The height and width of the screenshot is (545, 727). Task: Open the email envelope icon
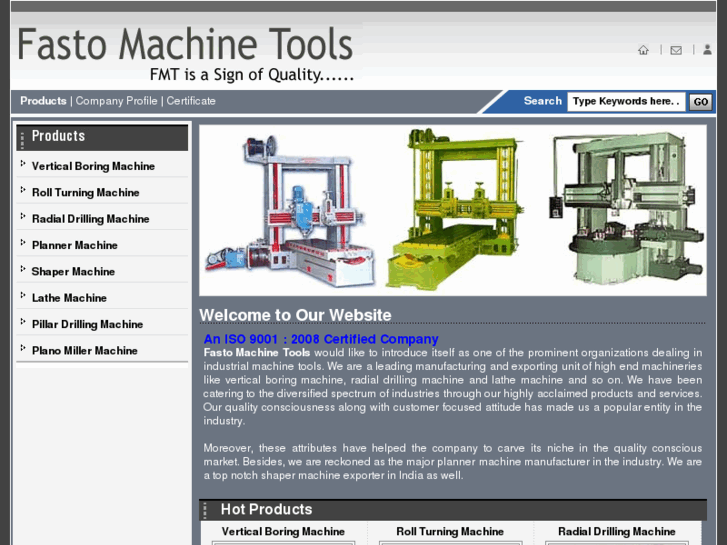[x=676, y=50]
